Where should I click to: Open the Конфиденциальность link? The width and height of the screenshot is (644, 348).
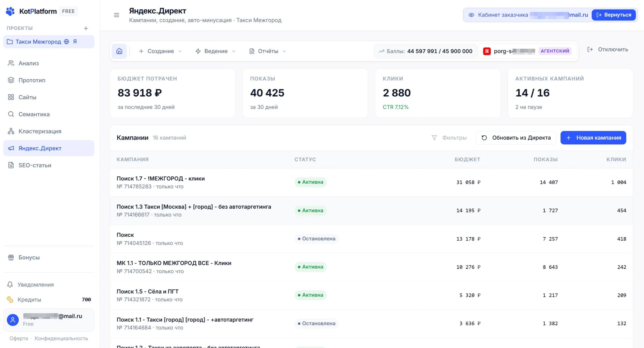pos(61,338)
